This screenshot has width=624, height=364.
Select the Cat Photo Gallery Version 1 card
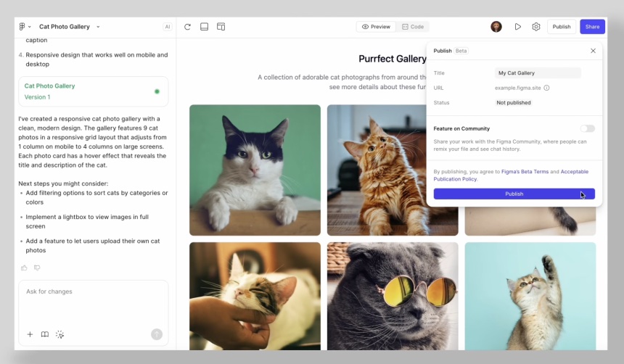94,91
